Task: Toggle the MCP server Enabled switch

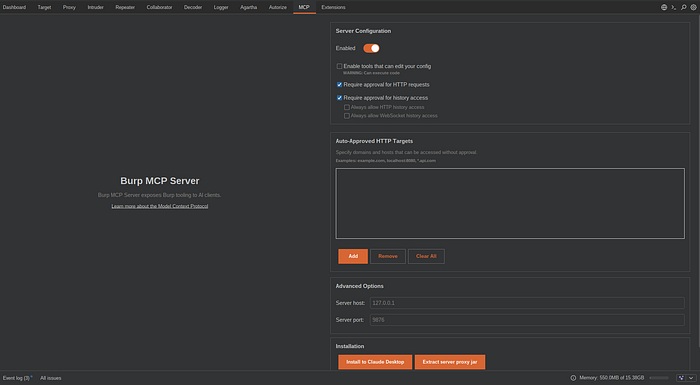Action: pyautogui.click(x=371, y=48)
